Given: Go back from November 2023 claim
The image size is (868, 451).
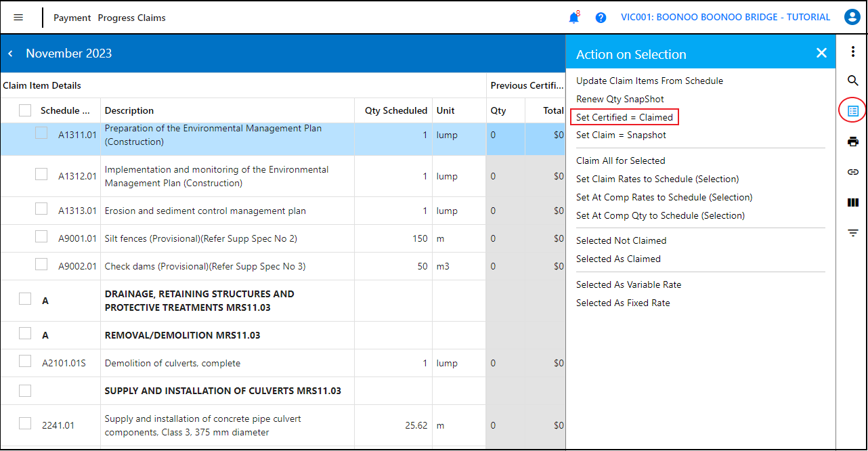Looking at the screenshot, I should click(11, 53).
